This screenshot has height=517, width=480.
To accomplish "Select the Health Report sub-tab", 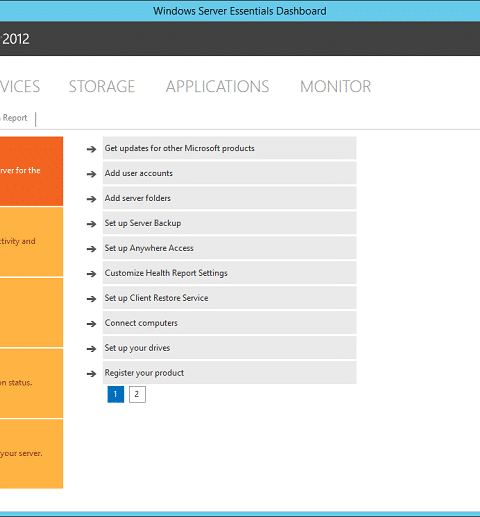I will (14, 118).
